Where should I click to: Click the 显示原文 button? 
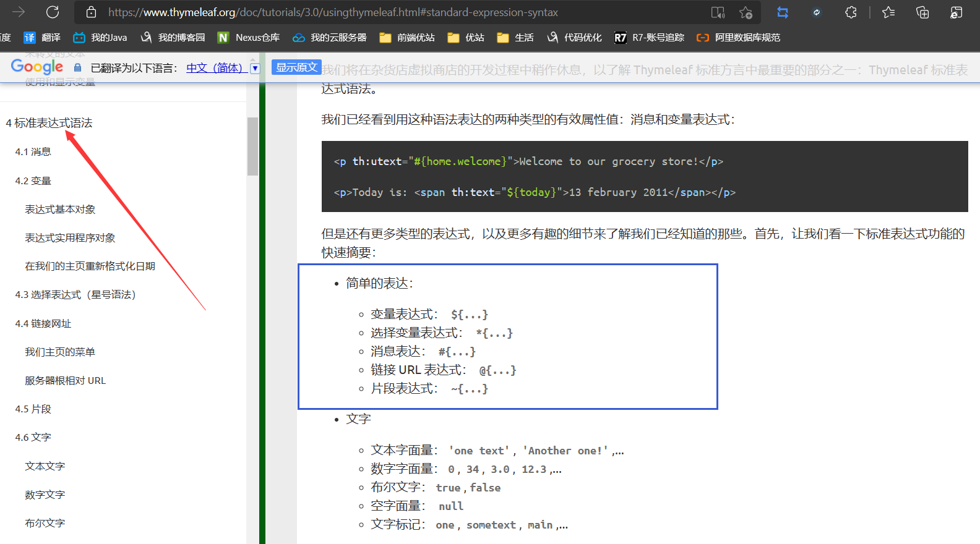pos(296,67)
